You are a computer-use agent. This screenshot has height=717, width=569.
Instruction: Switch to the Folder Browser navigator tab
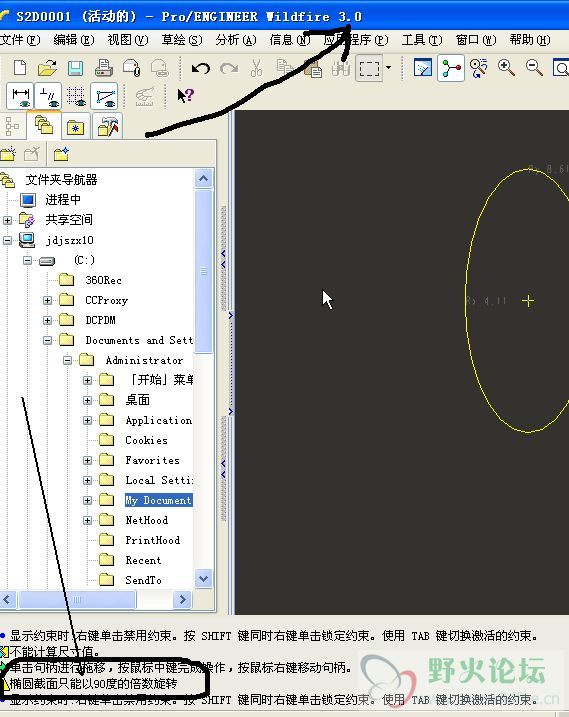(x=44, y=125)
